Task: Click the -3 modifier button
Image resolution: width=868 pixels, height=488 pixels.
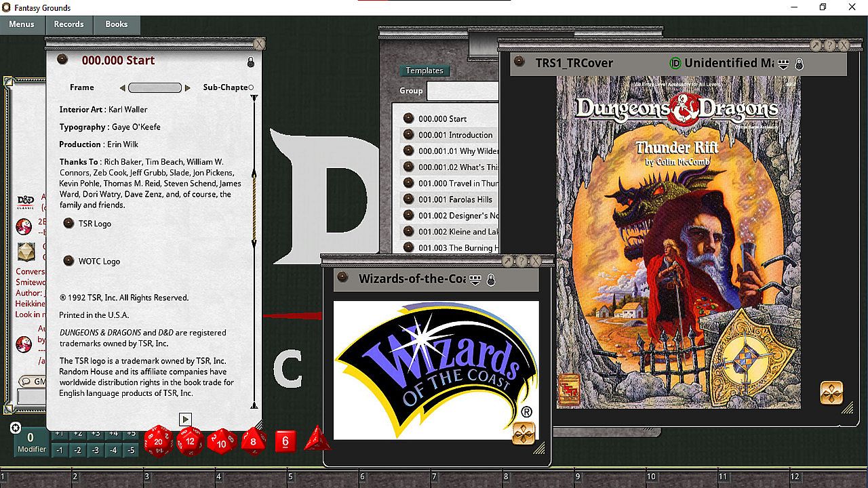Action: coord(96,450)
